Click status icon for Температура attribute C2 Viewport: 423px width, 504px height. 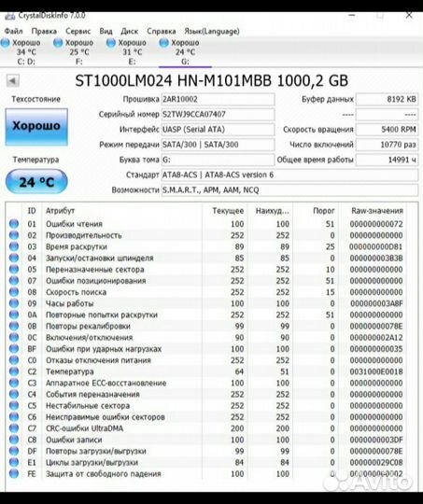14,371
